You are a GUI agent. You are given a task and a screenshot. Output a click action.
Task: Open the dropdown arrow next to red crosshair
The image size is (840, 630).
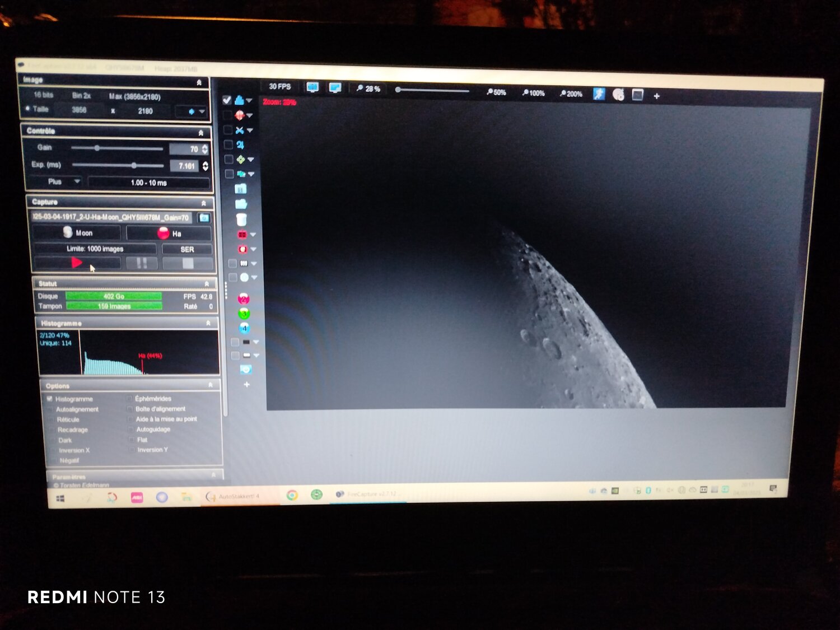[249, 115]
